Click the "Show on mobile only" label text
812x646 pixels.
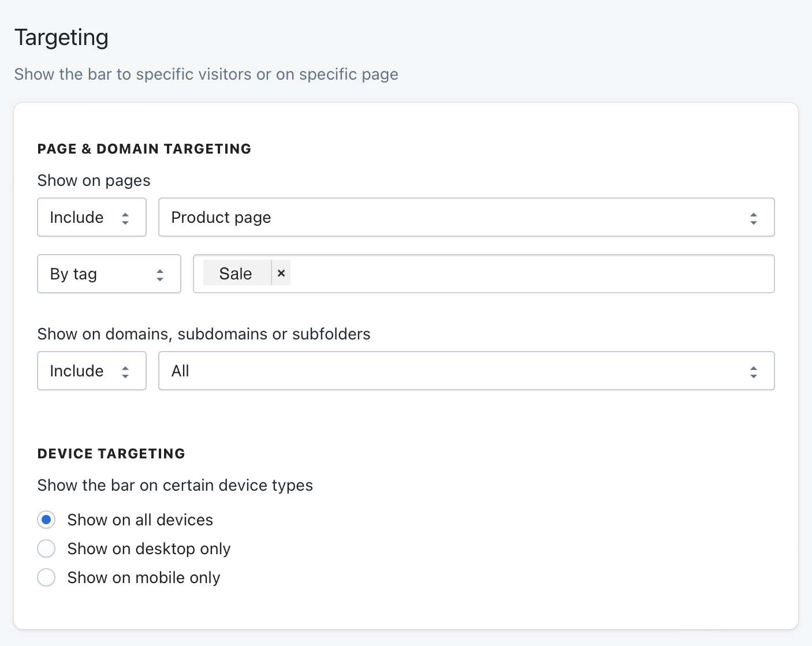point(144,577)
